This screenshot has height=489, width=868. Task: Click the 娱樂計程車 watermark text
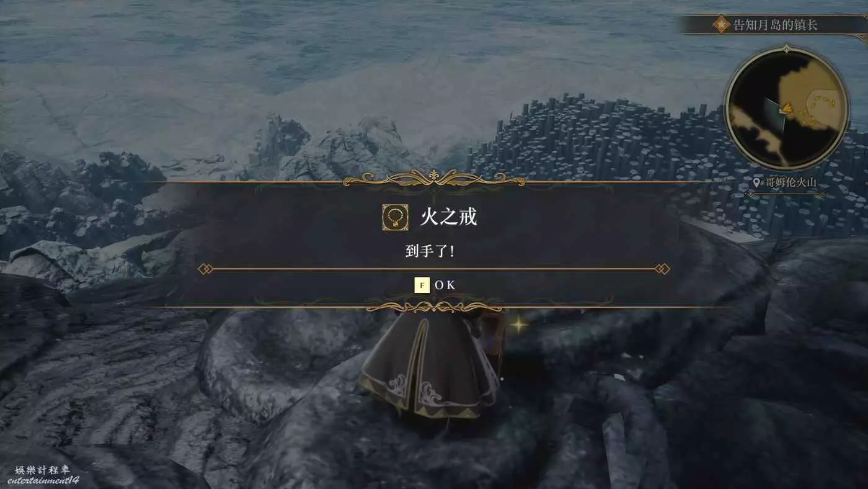(41, 470)
